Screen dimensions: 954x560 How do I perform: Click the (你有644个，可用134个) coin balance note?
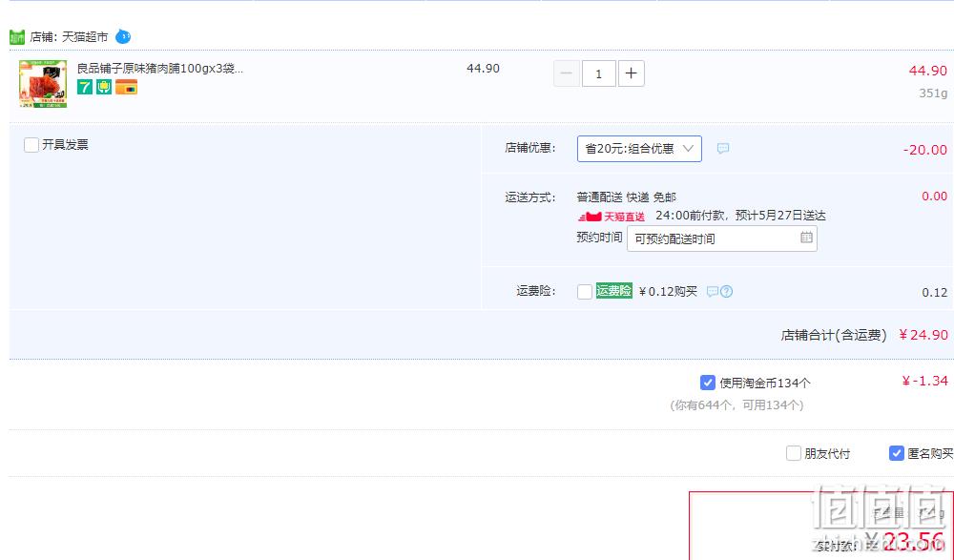tap(736, 405)
